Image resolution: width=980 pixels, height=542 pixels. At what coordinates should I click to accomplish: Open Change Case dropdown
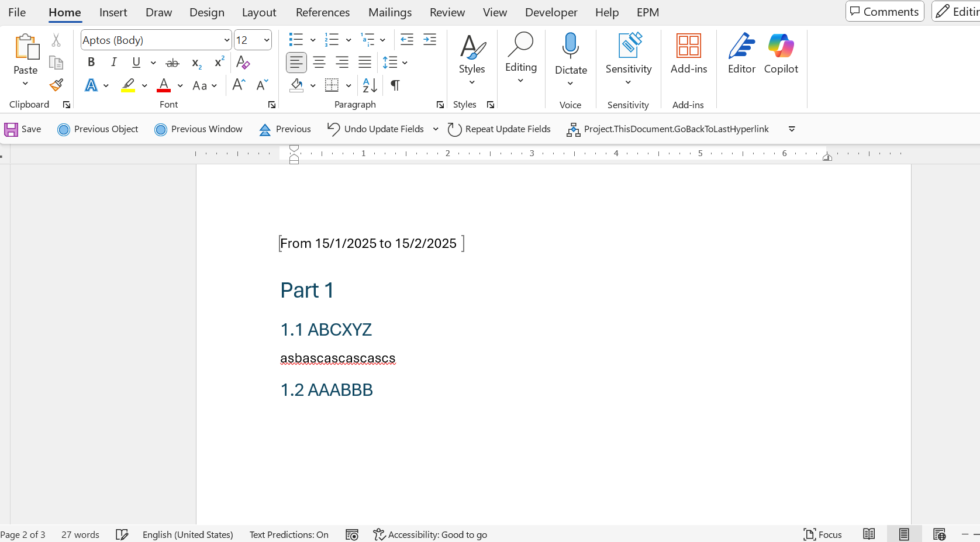pos(205,85)
